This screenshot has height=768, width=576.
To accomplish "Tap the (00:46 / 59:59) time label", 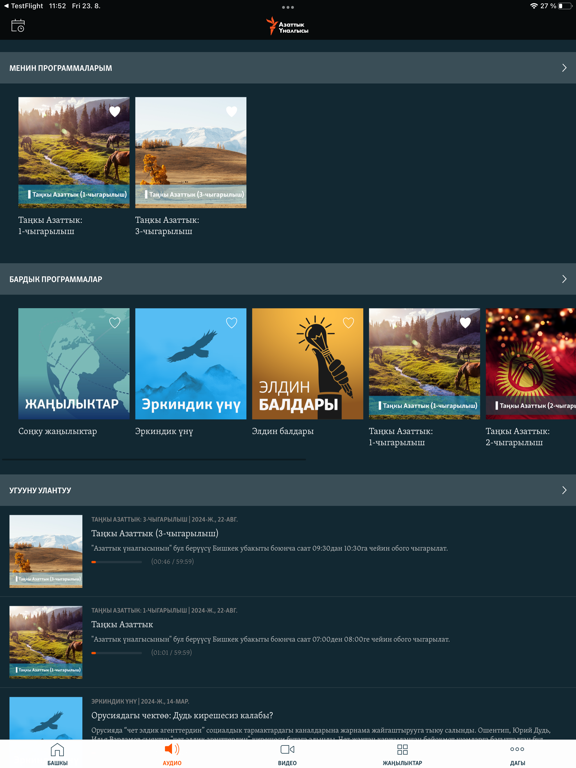I will (172, 562).
